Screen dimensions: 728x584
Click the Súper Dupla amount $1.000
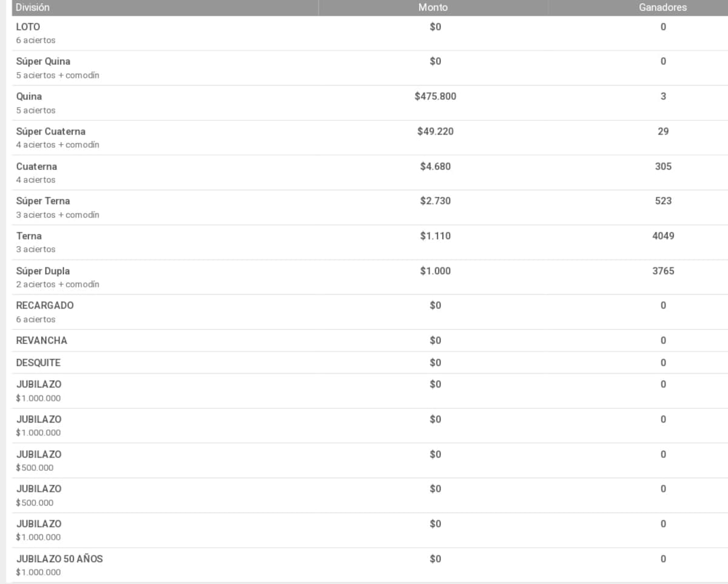tap(436, 271)
